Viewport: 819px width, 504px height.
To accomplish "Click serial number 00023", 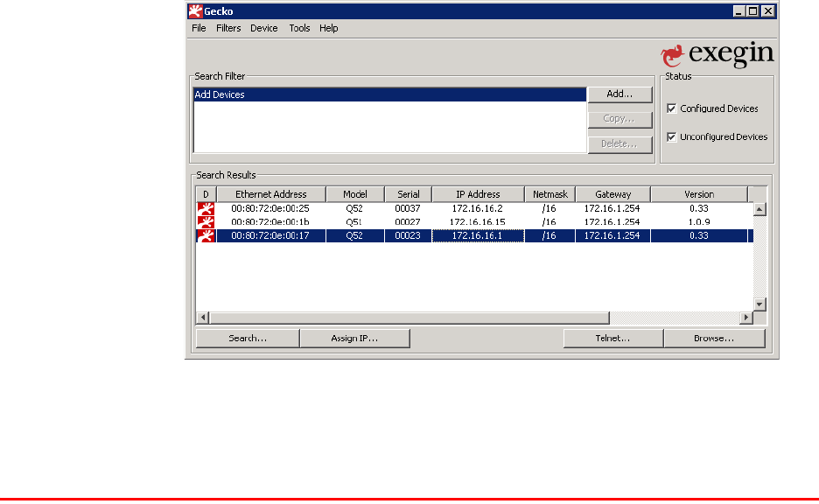I will (x=408, y=235).
